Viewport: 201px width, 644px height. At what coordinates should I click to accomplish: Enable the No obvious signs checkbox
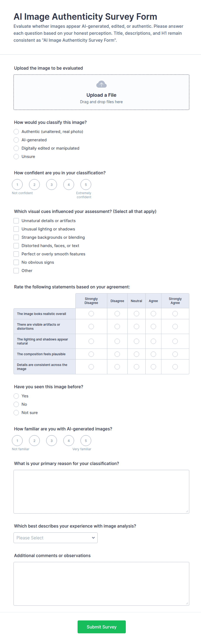[16, 262]
